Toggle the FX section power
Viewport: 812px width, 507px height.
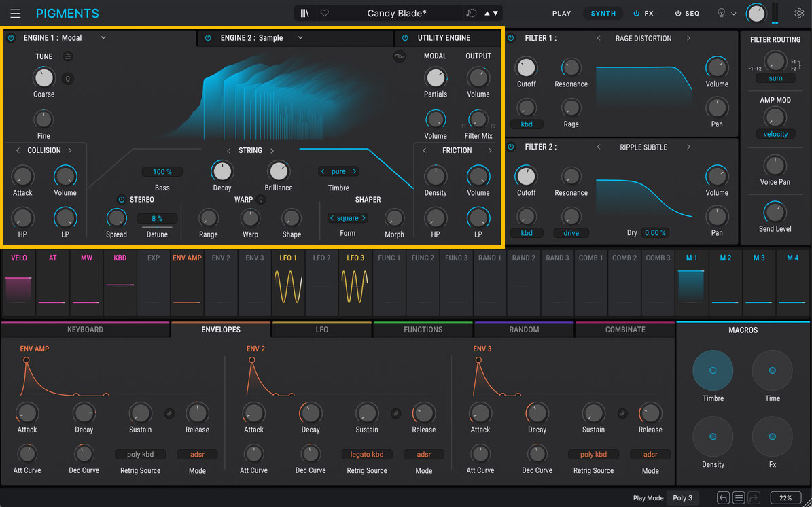pyautogui.click(x=637, y=14)
